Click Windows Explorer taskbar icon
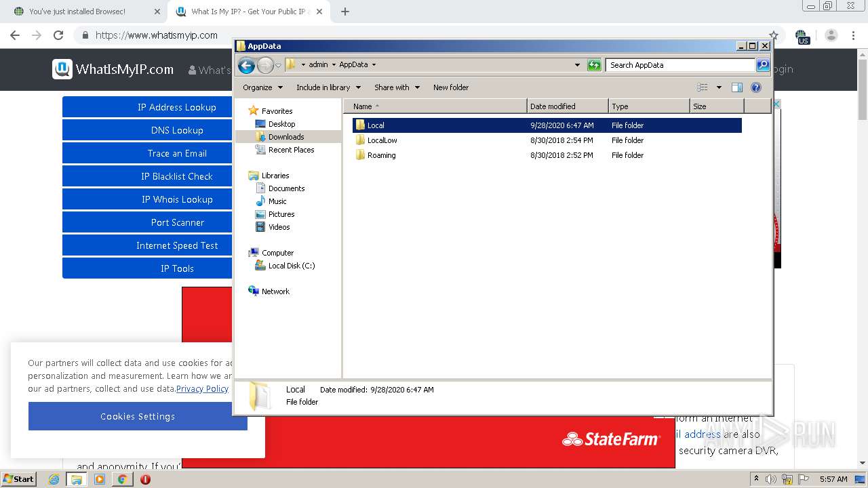 tap(77, 479)
